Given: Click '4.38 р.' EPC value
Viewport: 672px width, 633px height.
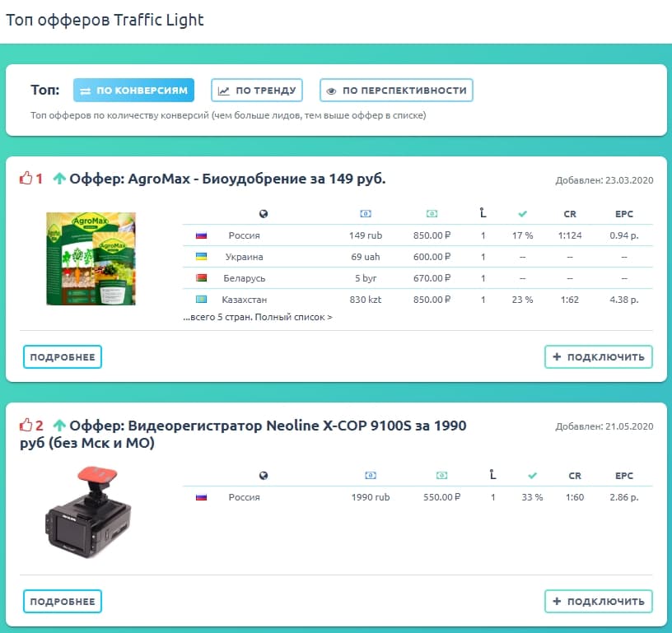Looking at the screenshot, I should pos(624,300).
